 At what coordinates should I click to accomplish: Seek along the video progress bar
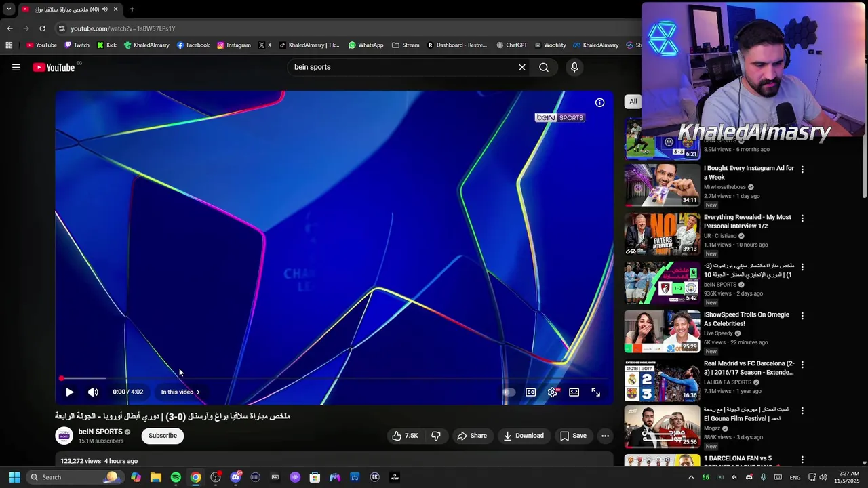pos(334,378)
